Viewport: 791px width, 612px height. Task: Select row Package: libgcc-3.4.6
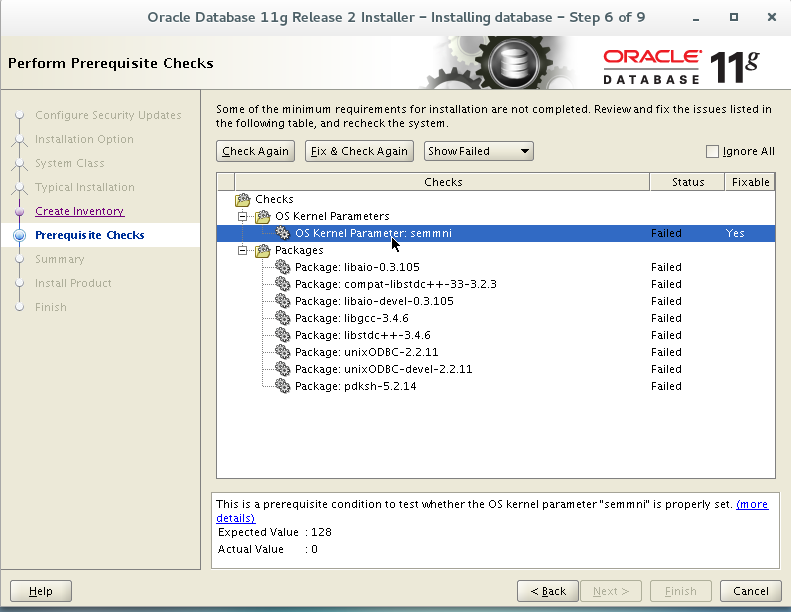tap(496, 318)
